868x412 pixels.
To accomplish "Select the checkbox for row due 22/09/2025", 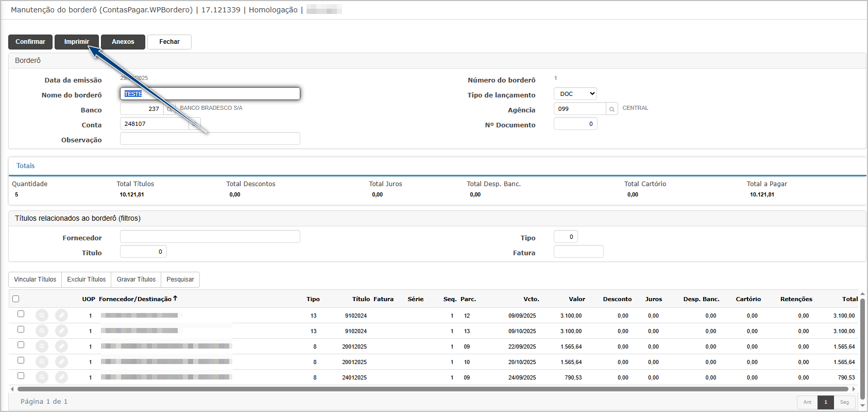I will [21, 345].
